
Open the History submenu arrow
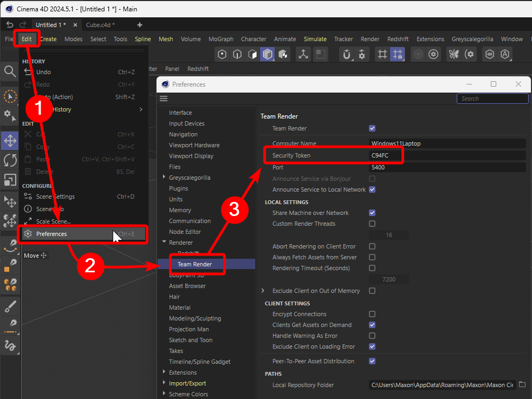click(x=141, y=109)
